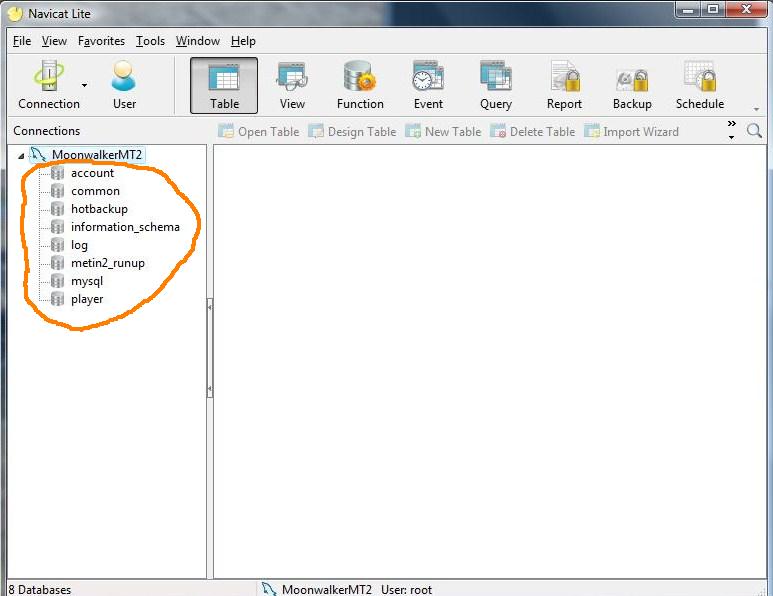Open the Window menu
773x596 pixels.
coord(197,41)
